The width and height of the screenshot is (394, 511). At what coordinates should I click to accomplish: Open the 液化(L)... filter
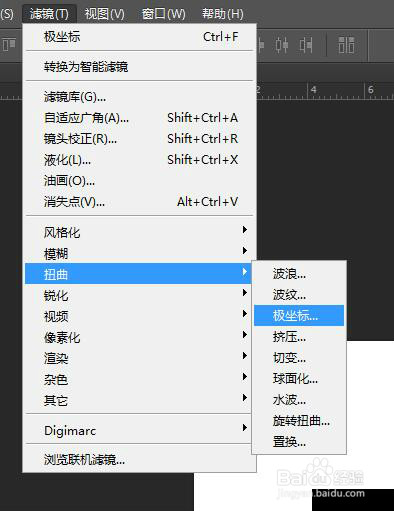(x=139, y=160)
